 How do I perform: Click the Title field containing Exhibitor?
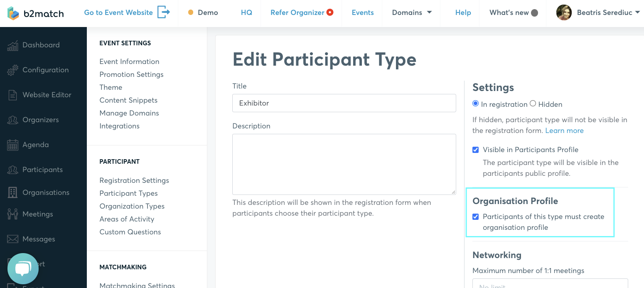click(344, 103)
